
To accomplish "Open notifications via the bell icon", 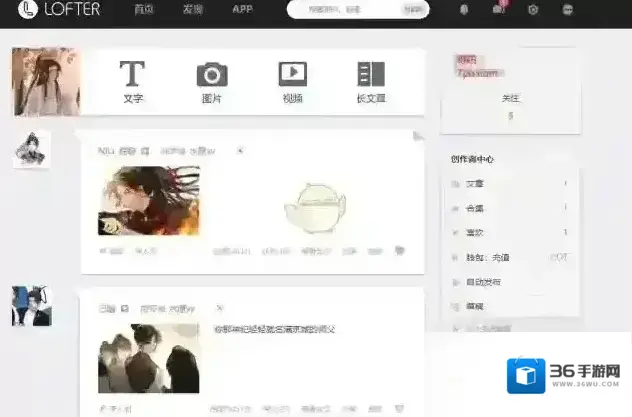I will click(x=464, y=9).
